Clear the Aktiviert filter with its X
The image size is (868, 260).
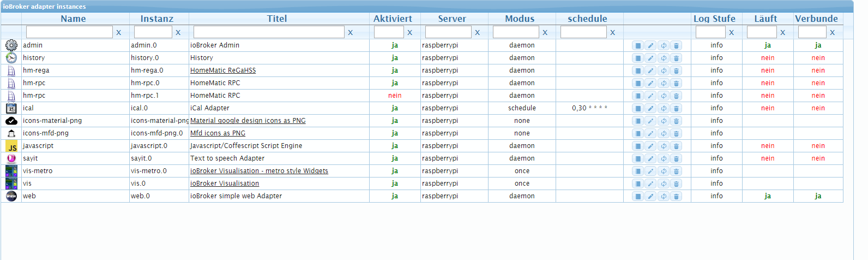point(410,33)
